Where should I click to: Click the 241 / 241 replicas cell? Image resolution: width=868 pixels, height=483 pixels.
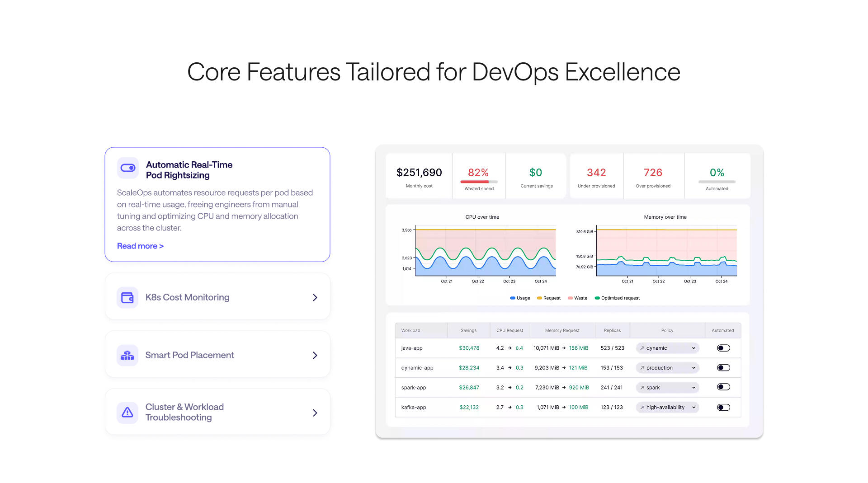coord(612,388)
